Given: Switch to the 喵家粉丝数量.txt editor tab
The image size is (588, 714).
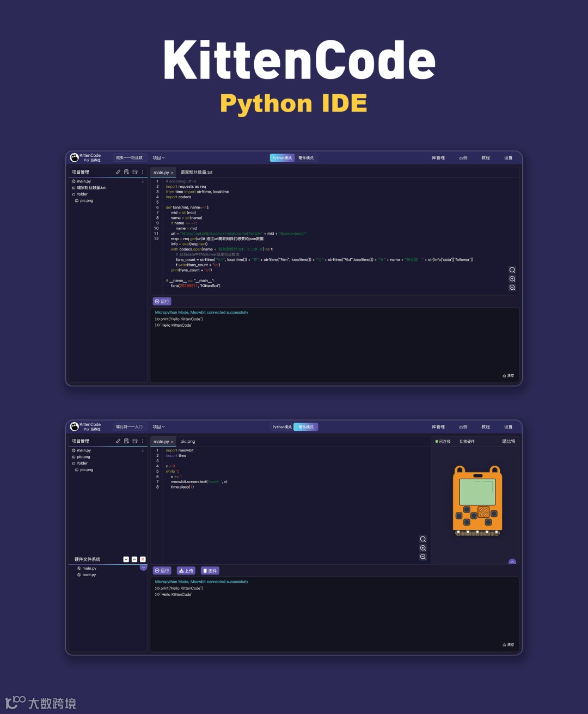Looking at the screenshot, I should tap(197, 172).
